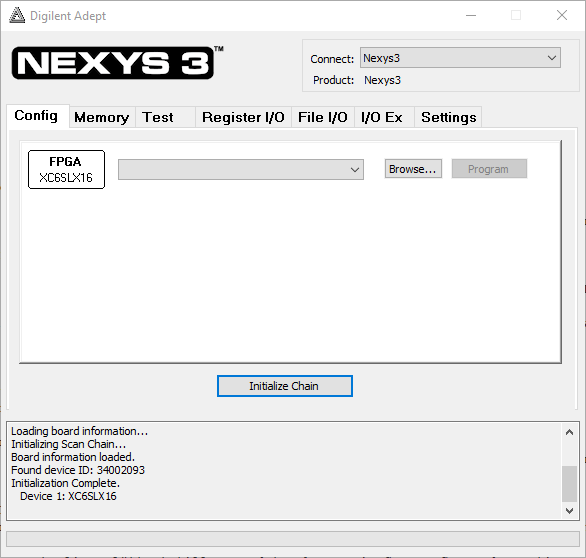Open the Connect device dropdown showing Nexys3
This screenshot has width=586, height=558.
coord(460,58)
